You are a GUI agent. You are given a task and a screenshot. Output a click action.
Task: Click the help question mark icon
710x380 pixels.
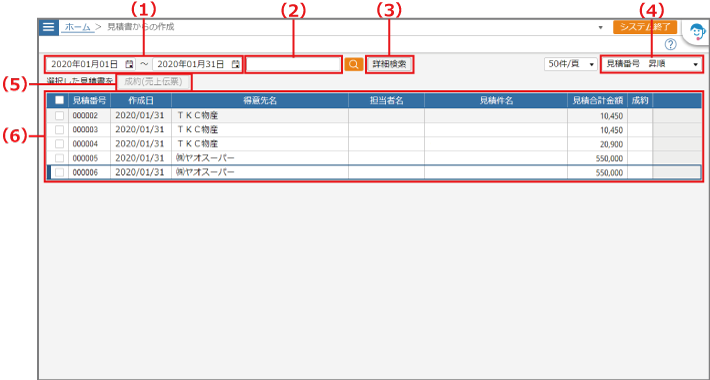coord(671,44)
